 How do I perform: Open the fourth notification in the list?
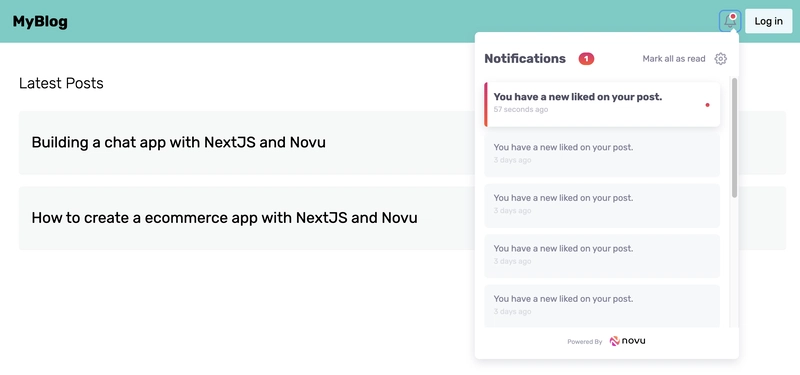602,256
